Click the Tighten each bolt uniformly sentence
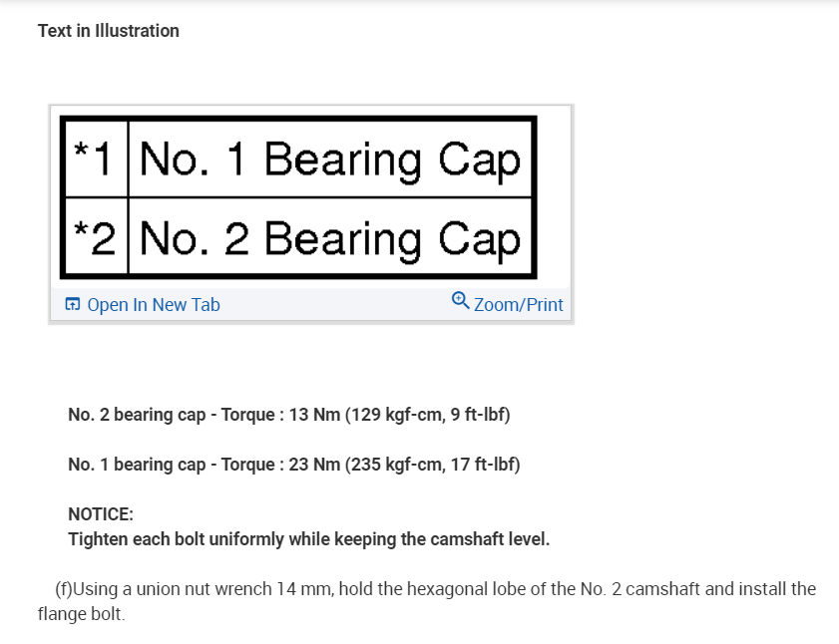The height and width of the screenshot is (644, 839). coord(308,539)
